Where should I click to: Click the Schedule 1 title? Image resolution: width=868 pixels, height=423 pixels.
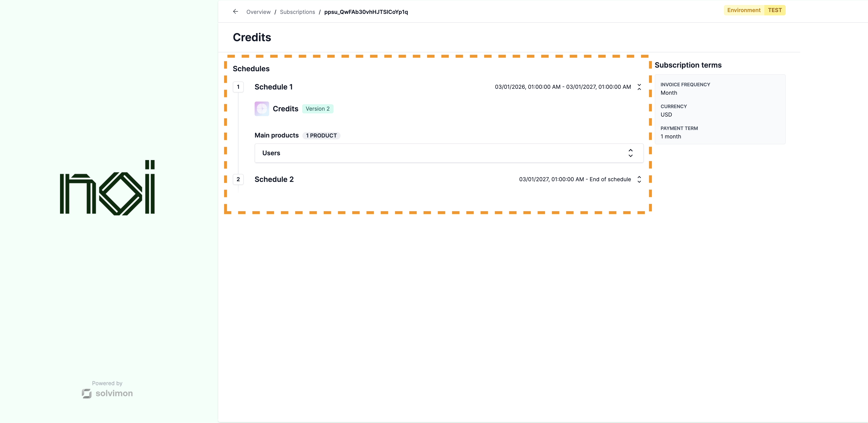(x=273, y=87)
